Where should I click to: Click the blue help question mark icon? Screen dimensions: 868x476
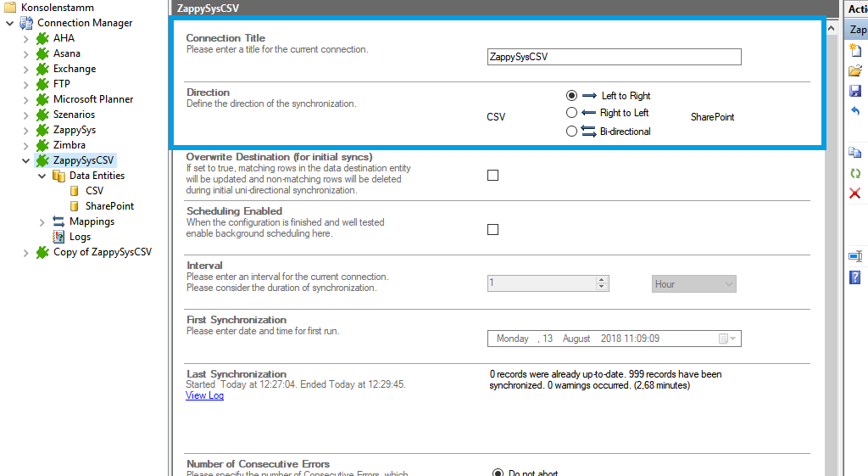click(x=855, y=277)
